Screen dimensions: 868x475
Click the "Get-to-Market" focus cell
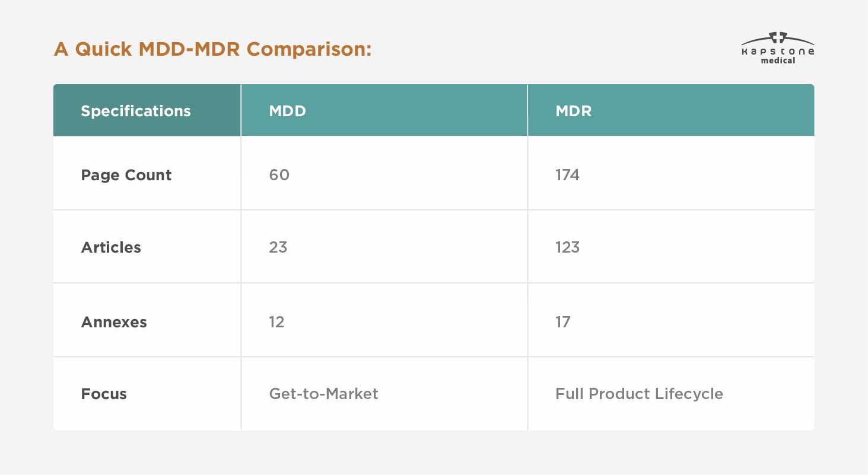point(323,394)
